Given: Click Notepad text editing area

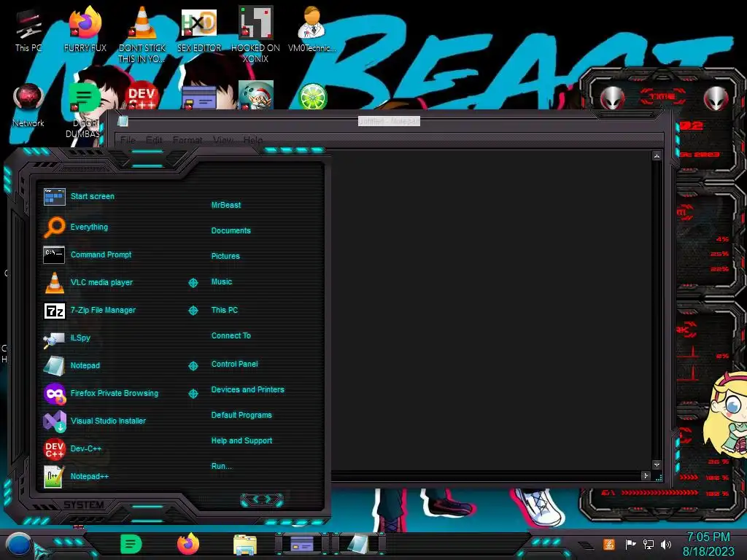Looking at the screenshot, I should click(491, 309).
